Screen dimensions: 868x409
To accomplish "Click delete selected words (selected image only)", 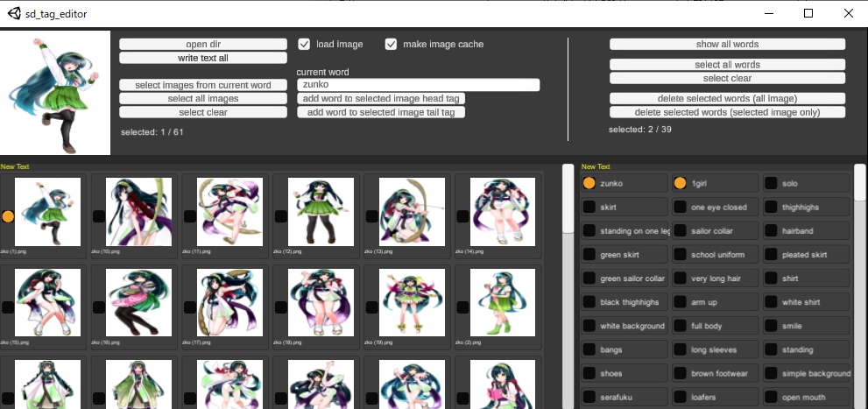I will click(x=727, y=112).
